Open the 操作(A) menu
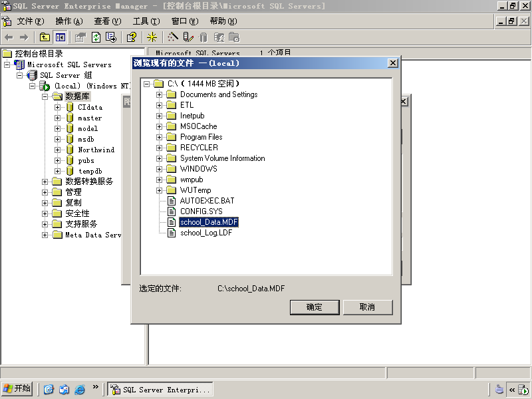Screen dimensions: 532x399 point(69,21)
